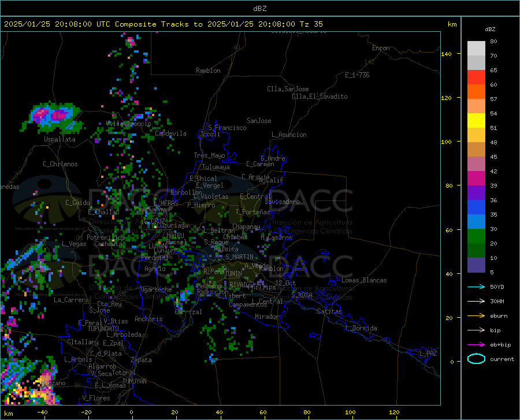Image resolution: width=520 pixels, height=420 pixels.
Task: Click the La_Carrera label
Action: click(71, 300)
